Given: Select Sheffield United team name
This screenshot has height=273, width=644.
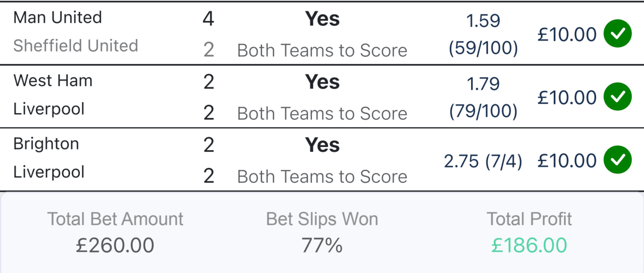Looking at the screenshot, I should click(x=75, y=46).
